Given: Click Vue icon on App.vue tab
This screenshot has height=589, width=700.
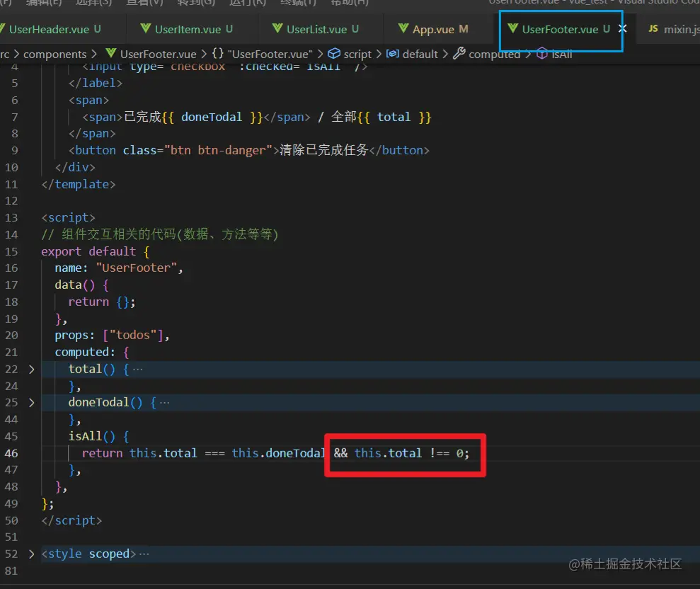Looking at the screenshot, I should click(403, 28).
